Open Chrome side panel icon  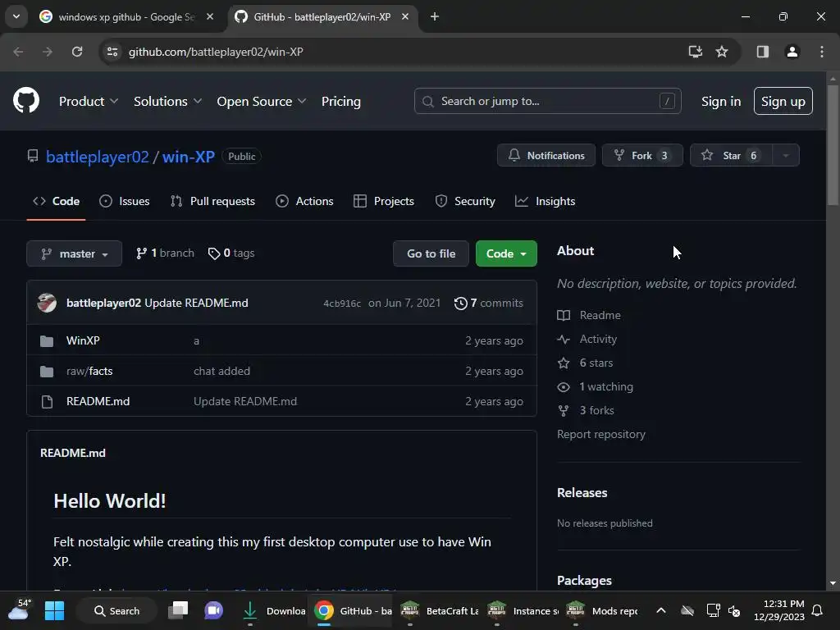tap(762, 52)
